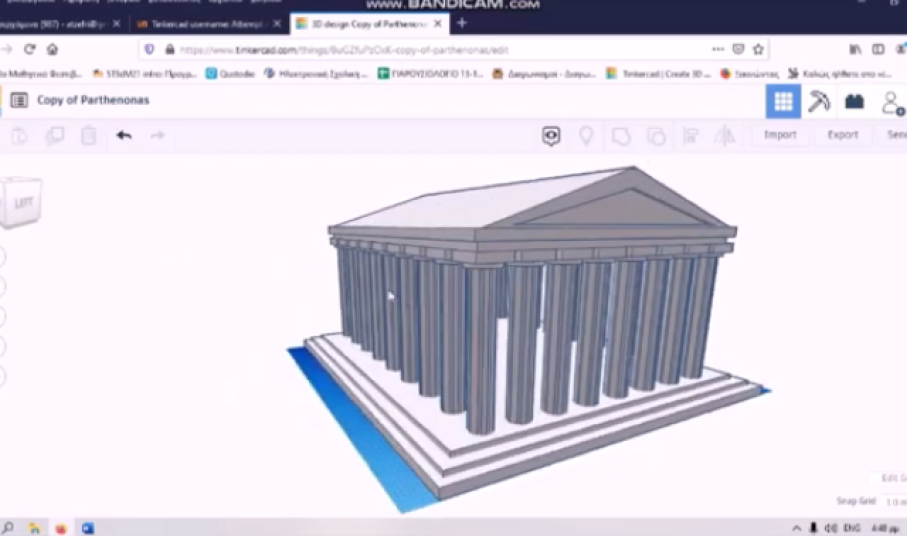Toggle the show-all visibility eye icon

(x=551, y=135)
